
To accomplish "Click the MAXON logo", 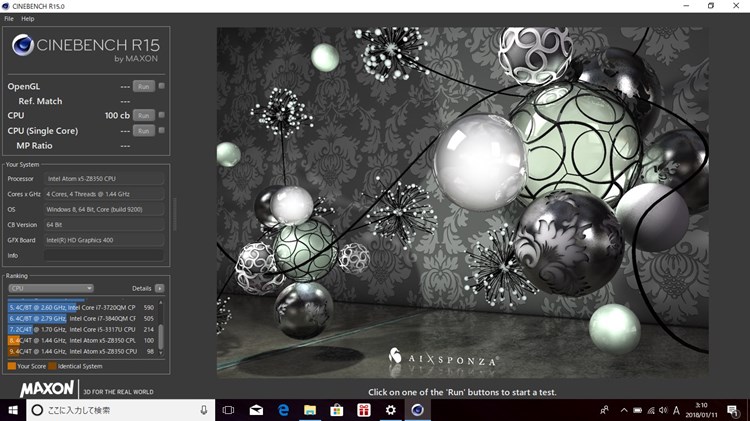I will pos(47,388).
